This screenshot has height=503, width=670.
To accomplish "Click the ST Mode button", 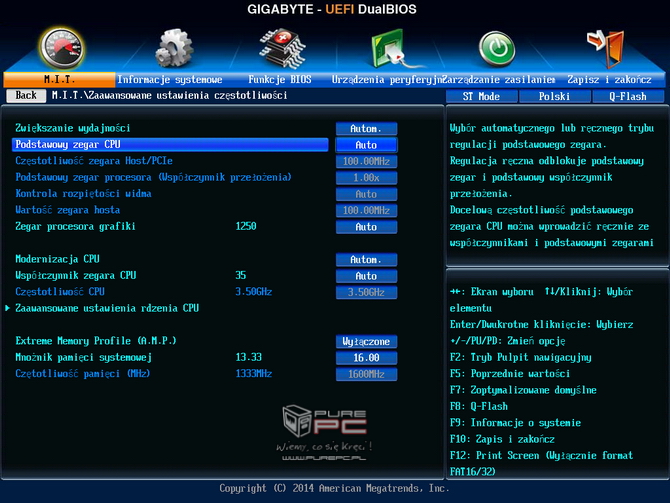I will [482, 97].
